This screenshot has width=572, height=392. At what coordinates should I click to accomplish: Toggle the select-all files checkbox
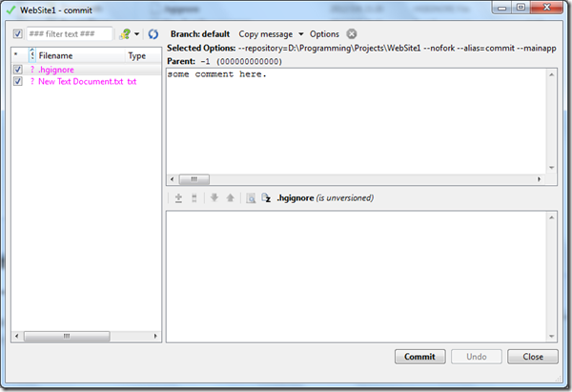[x=17, y=34]
